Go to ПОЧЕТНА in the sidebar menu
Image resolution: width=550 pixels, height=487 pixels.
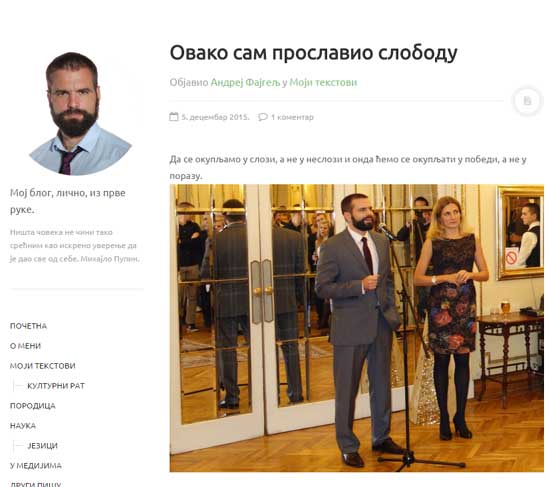coord(28,326)
